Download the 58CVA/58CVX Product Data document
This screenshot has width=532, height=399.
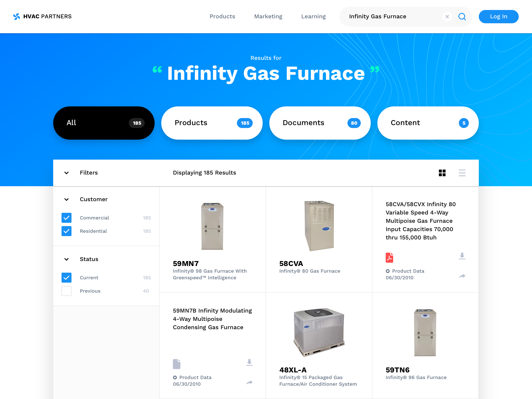pyautogui.click(x=462, y=256)
